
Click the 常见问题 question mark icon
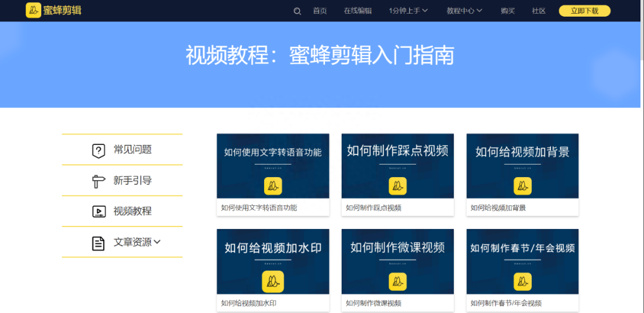click(x=98, y=150)
